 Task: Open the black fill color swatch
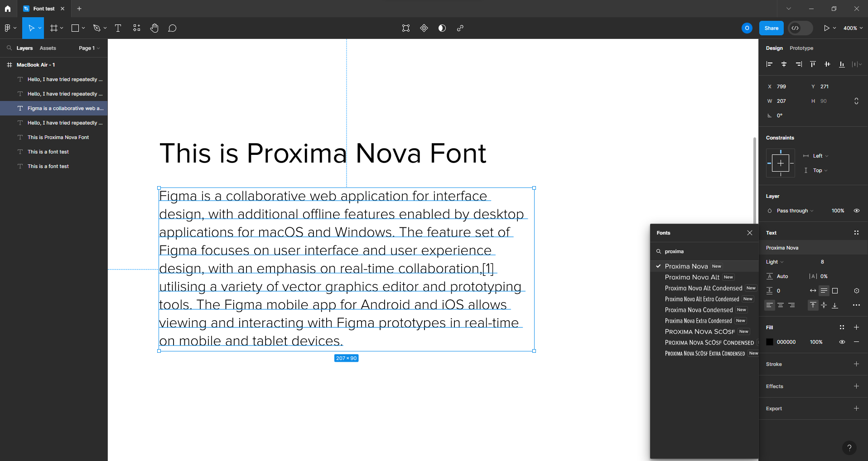click(770, 342)
